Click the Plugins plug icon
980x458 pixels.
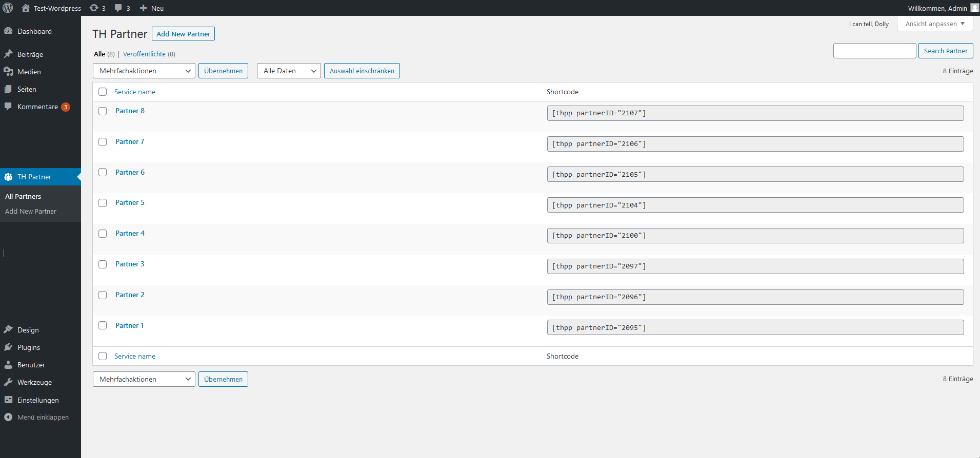[8, 347]
